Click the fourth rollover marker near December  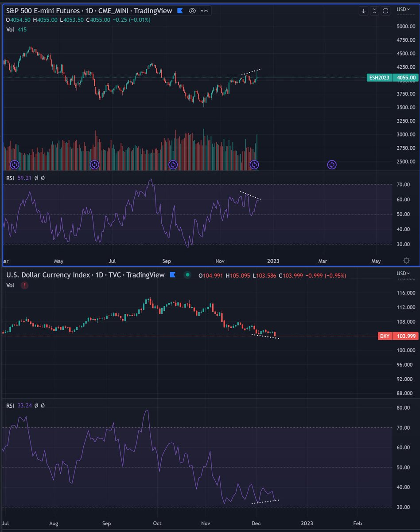point(254,165)
